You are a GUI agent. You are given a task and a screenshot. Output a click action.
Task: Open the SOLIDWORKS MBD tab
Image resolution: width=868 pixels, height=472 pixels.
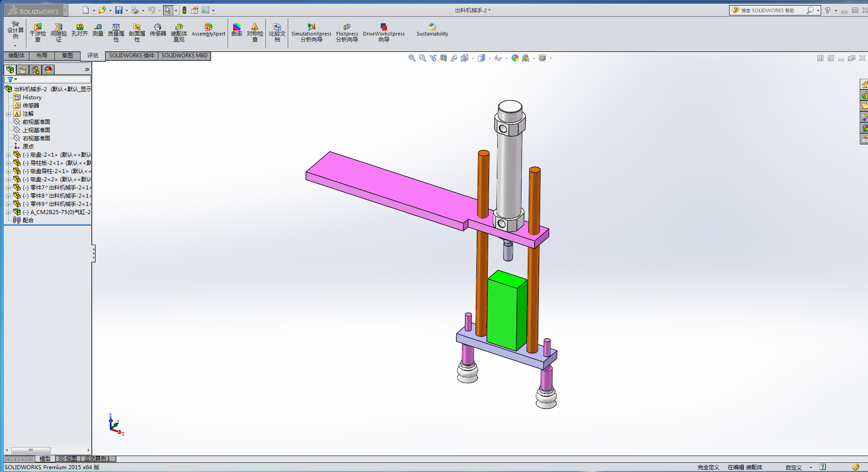(x=184, y=56)
